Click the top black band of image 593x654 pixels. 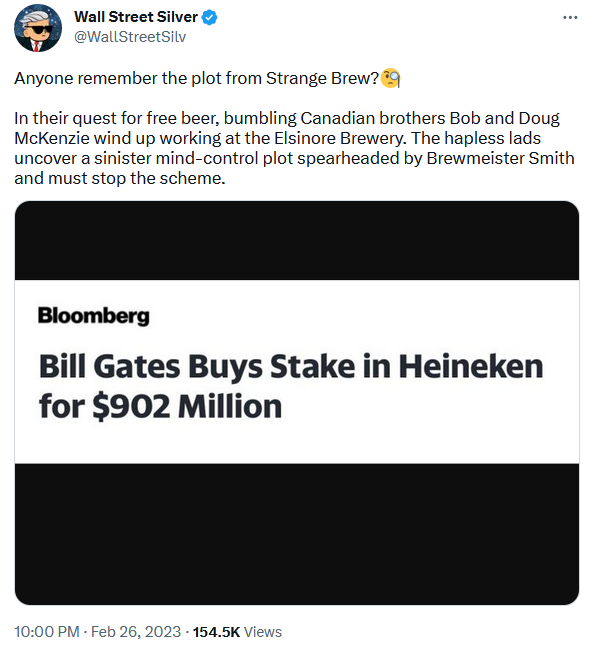296,240
